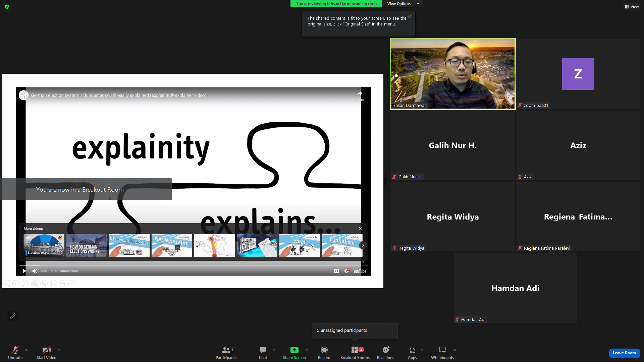
Task: Open the Chat panel
Action: [263, 353]
